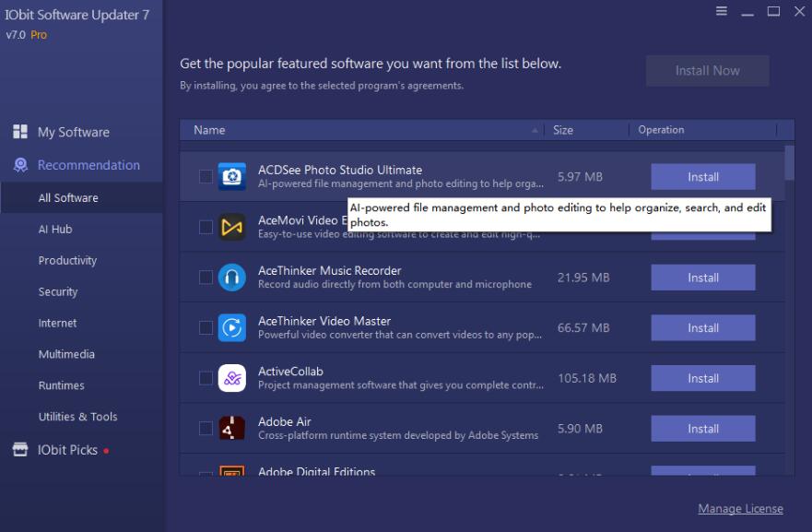
Task: Show the Runtimes category
Action: (x=61, y=385)
